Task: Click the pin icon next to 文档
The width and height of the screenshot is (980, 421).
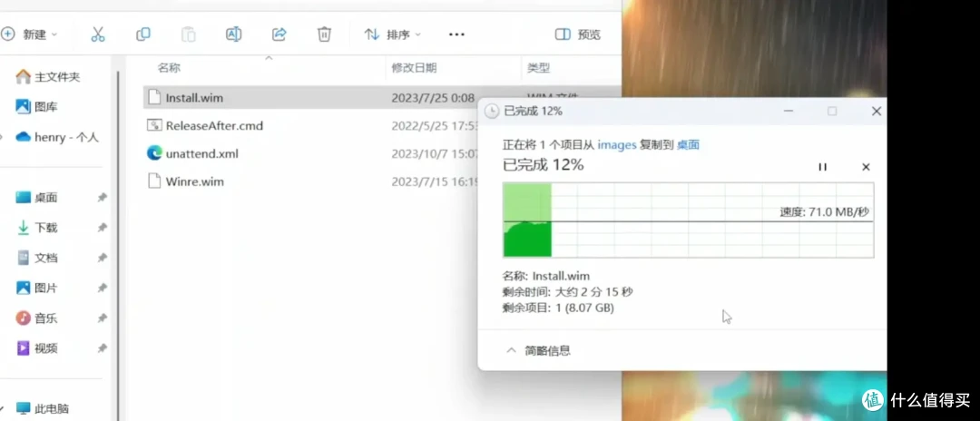Action: click(102, 258)
